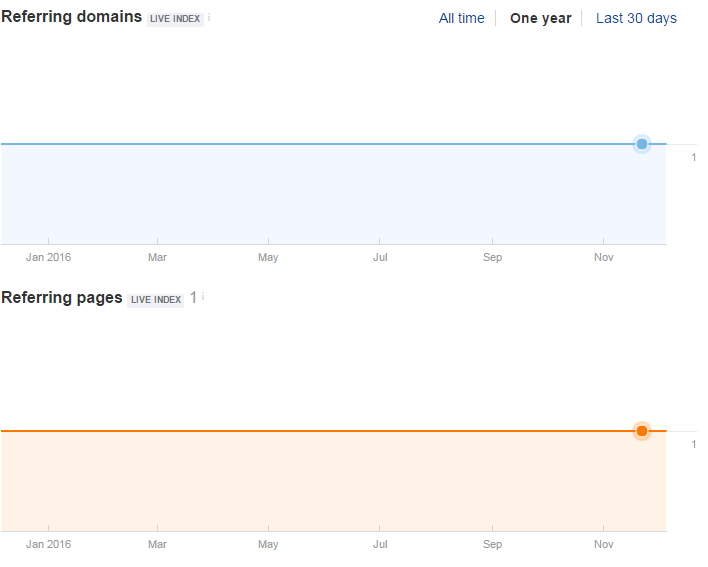Click the blue data point on domains chart

(x=642, y=144)
